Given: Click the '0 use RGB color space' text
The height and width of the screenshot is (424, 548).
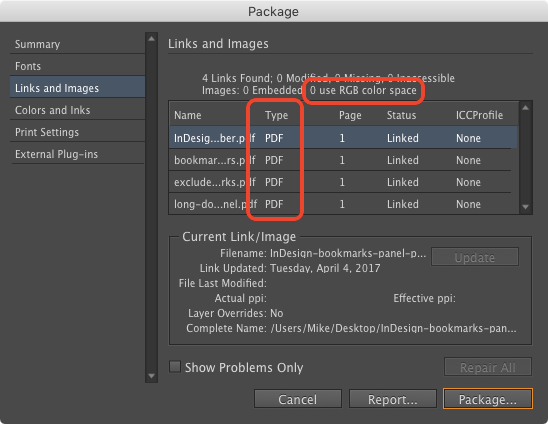Looking at the screenshot, I should (363, 90).
